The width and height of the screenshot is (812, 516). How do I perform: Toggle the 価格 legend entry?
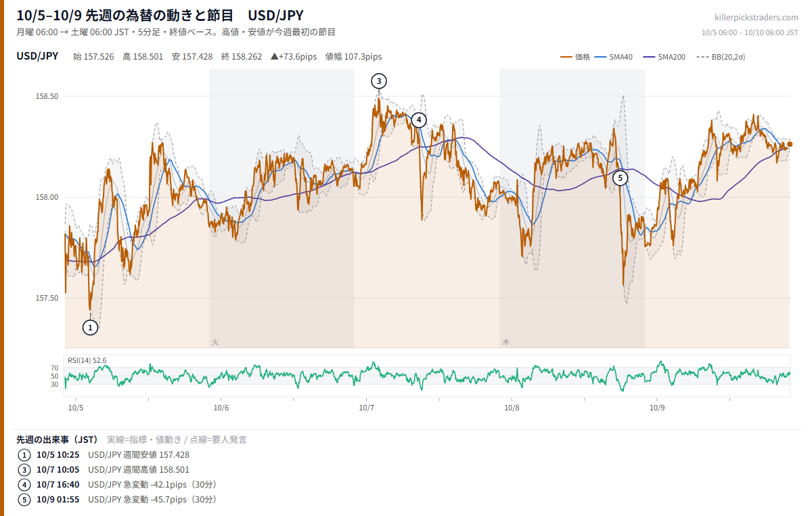point(575,57)
